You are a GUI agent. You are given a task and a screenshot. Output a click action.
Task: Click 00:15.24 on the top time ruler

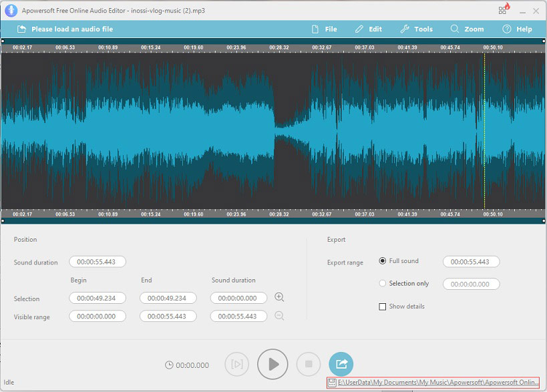point(151,47)
